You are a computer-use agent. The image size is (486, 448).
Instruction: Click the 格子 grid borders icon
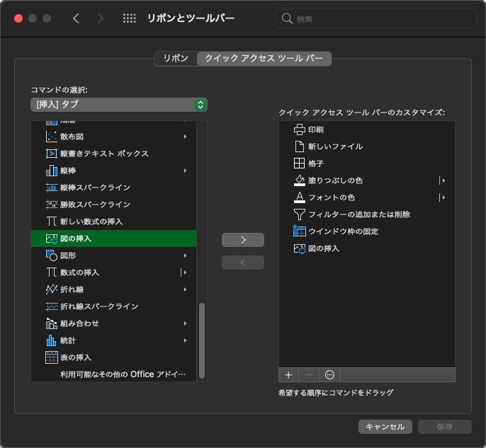299,163
